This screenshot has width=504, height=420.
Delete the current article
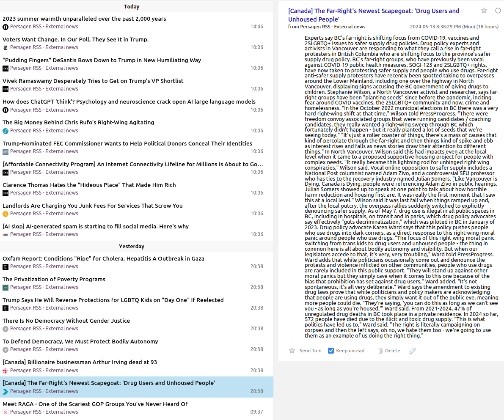[392, 351]
